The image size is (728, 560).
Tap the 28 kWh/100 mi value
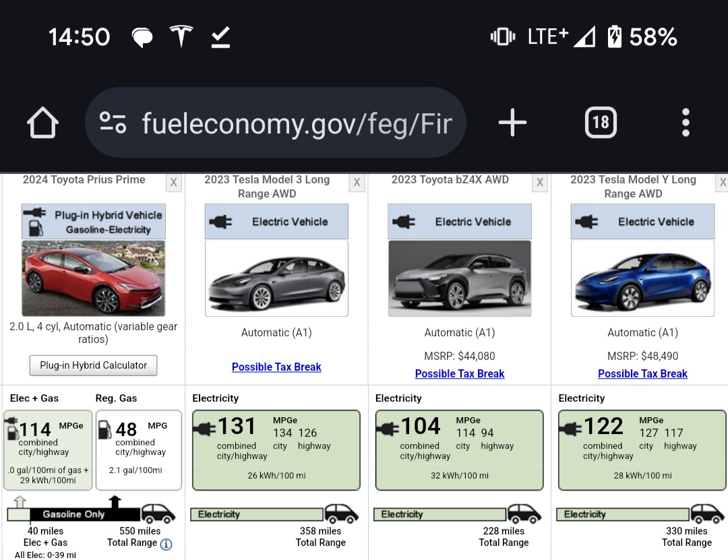click(642, 476)
